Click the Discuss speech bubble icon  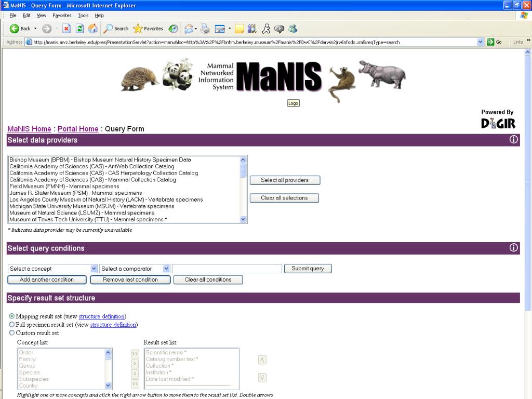click(279, 29)
